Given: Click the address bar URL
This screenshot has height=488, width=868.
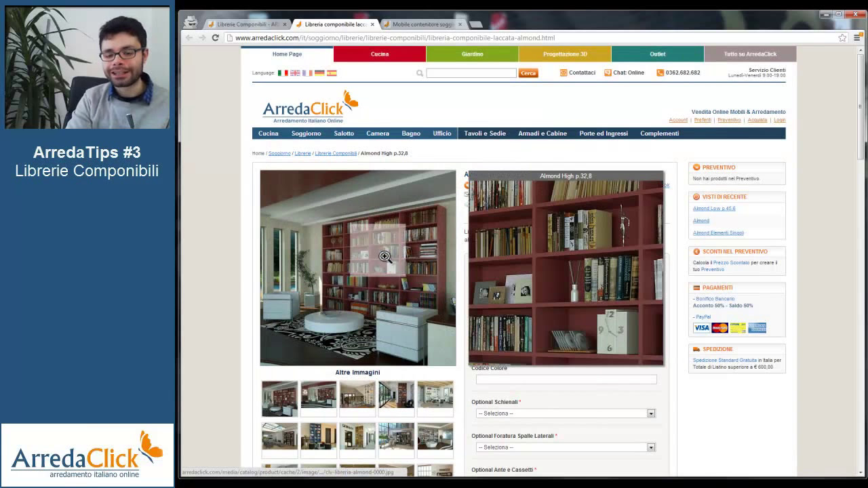Looking at the screenshot, I should (395, 38).
